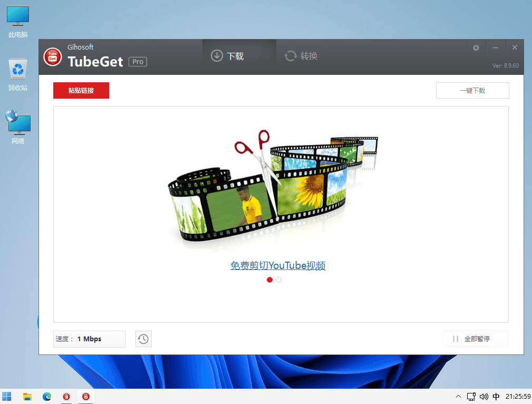The height and width of the screenshot is (404, 532).
Task: Click the Ver: 8.9.60 version text
Action: click(506, 65)
